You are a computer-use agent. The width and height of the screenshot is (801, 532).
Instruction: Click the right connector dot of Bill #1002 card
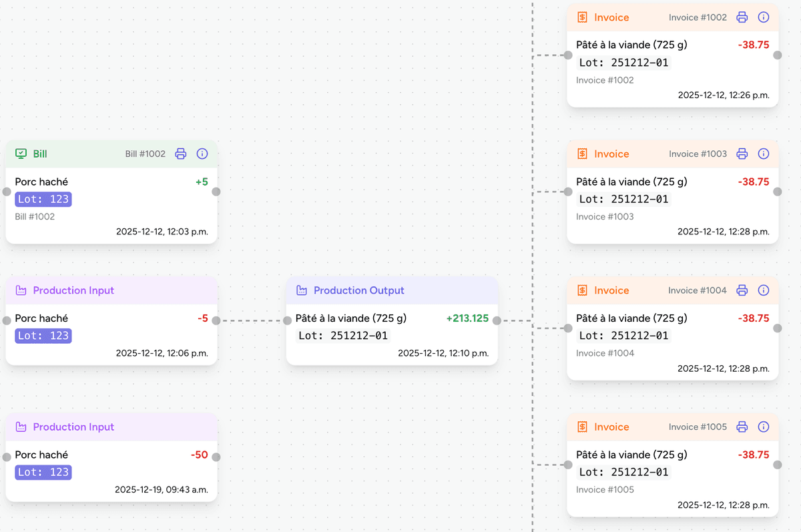coord(216,192)
